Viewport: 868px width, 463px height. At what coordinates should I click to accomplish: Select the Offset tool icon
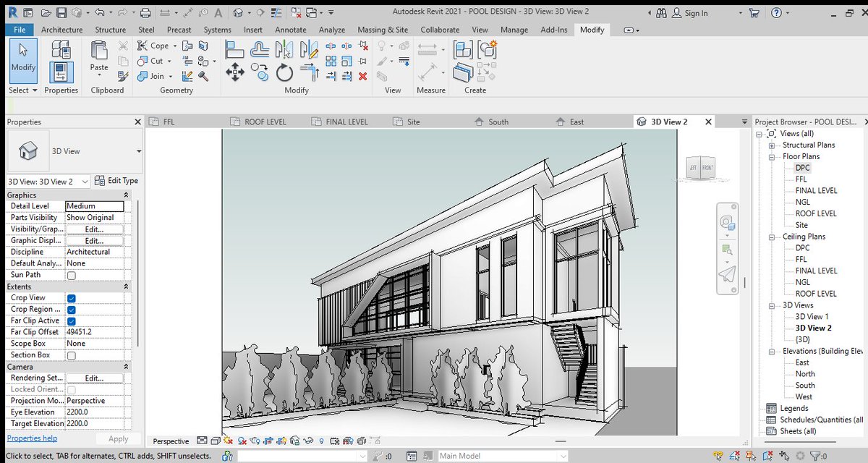pyautogui.click(x=260, y=49)
